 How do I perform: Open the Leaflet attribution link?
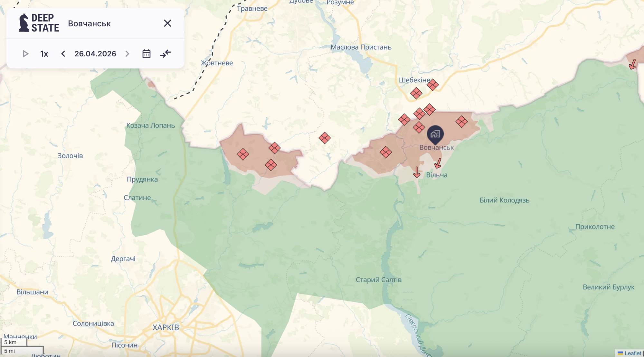click(x=632, y=353)
